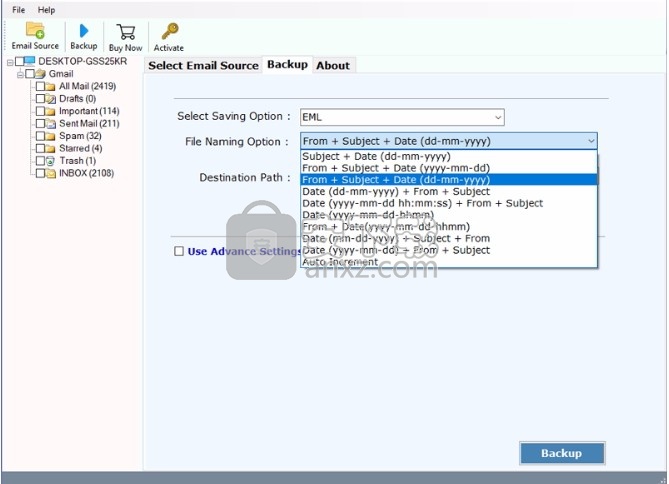The image size is (669, 484).
Task: Click the Spam folder icon
Action: 51,136
